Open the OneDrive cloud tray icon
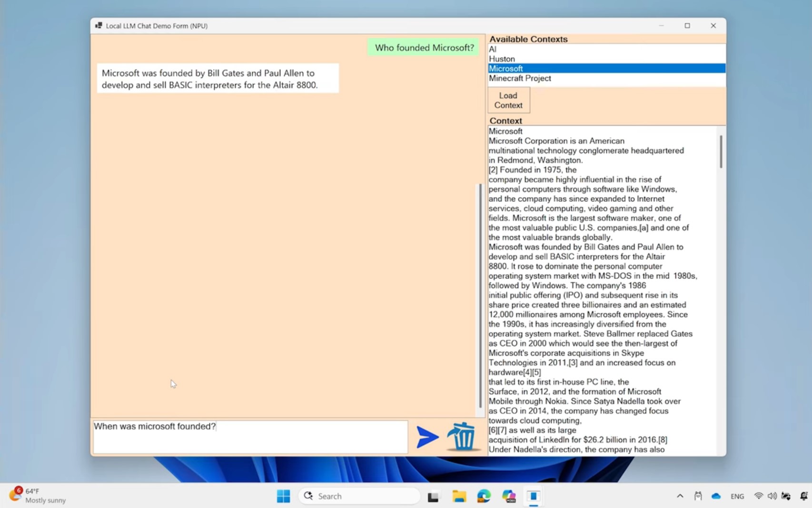This screenshot has height=508, width=812. pos(716,496)
